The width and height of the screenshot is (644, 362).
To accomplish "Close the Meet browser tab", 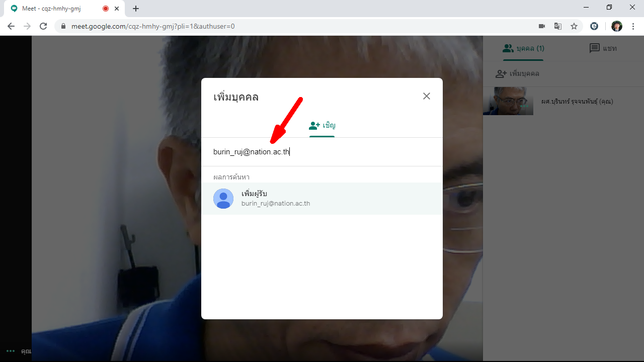I will [x=117, y=9].
